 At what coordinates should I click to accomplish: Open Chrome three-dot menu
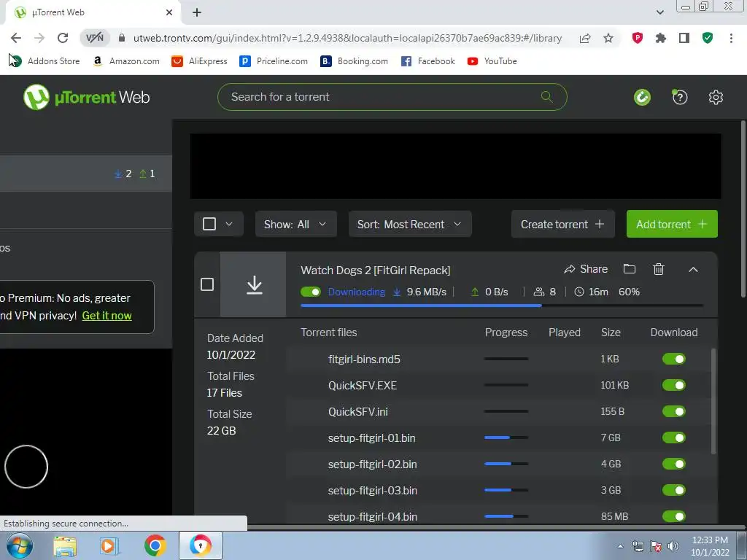[731, 38]
